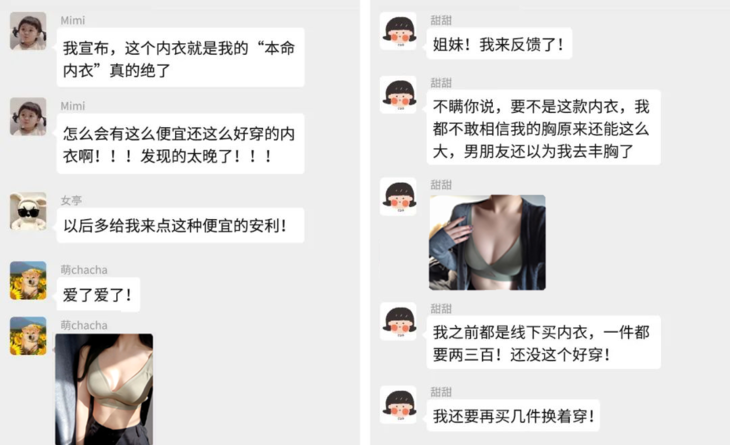Select the "爱了爱了！" message bubble
The width and height of the screenshot is (730, 445).
[98, 295]
